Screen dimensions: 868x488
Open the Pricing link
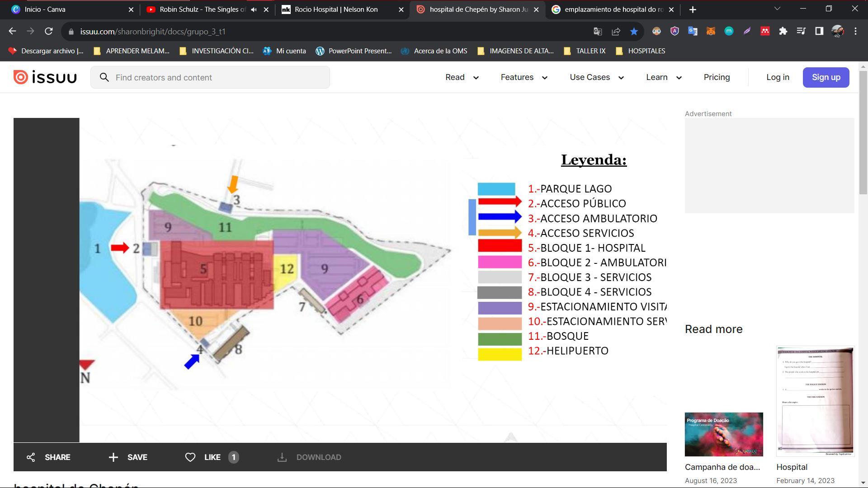click(717, 77)
